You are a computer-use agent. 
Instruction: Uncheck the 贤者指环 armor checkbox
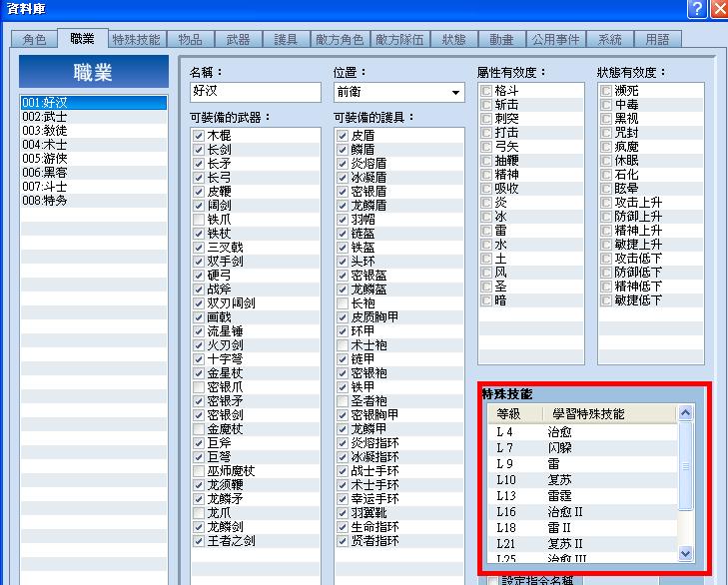tap(343, 540)
